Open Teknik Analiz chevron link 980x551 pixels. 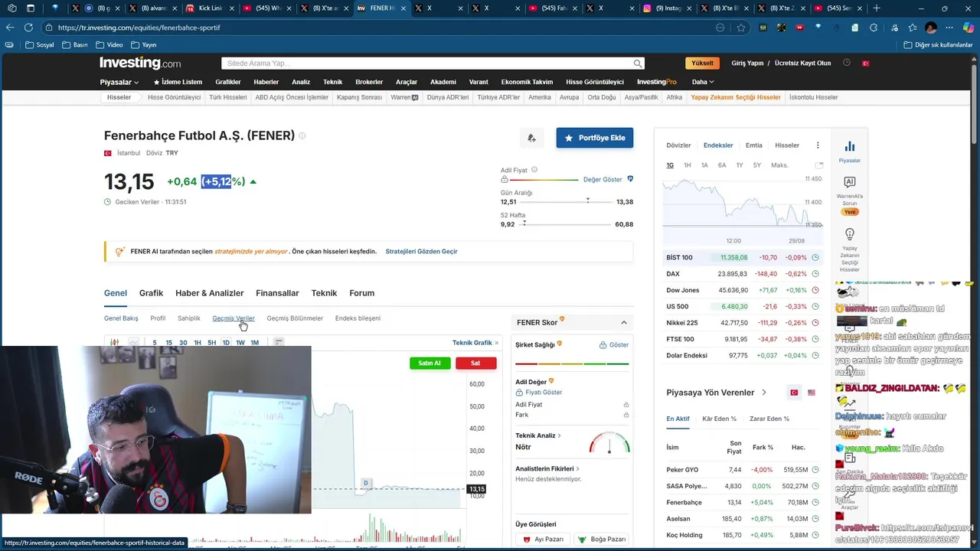[x=538, y=435]
